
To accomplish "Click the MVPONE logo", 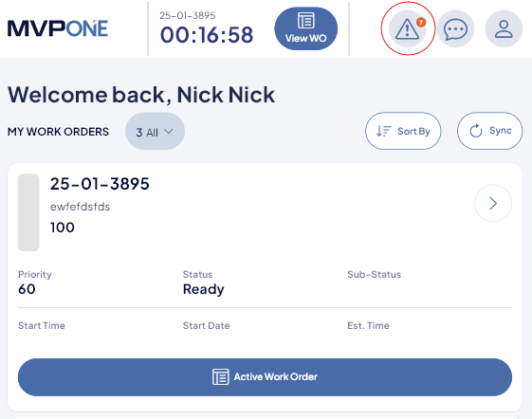I will (x=58, y=28).
